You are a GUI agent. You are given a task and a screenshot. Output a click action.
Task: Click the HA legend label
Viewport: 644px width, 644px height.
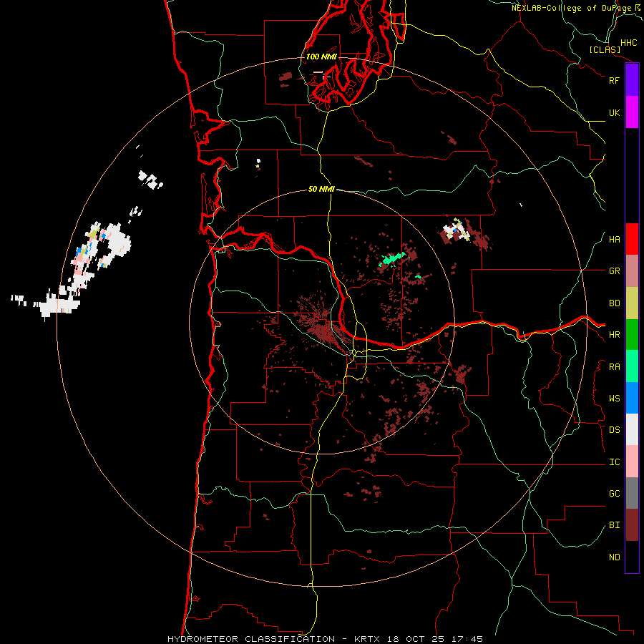(x=614, y=240)
